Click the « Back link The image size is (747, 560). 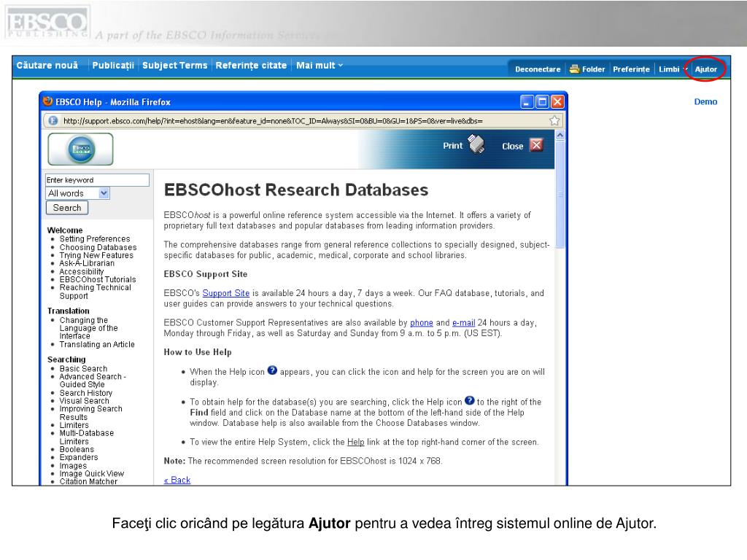(177, 480)
